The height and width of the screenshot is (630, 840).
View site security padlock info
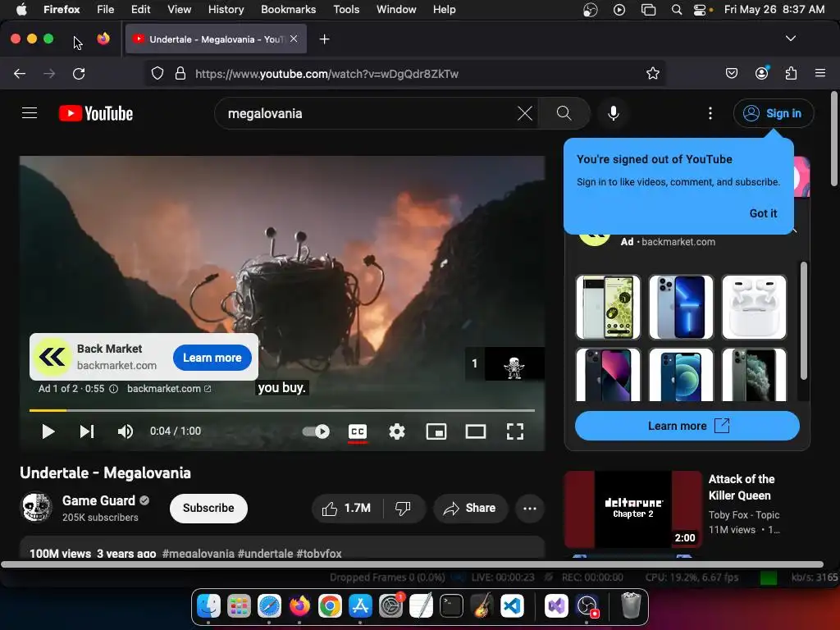(x=180, y=73)
